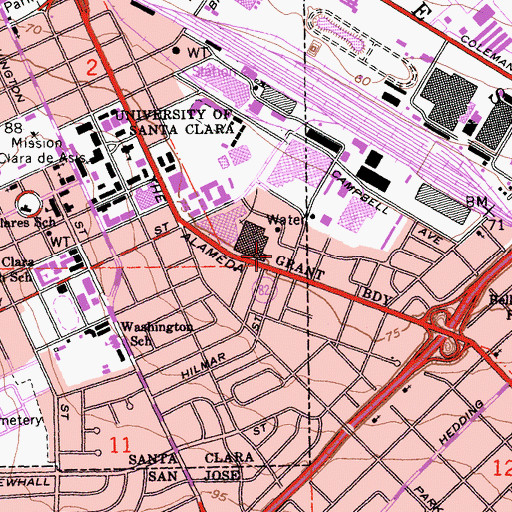Click the 'Water' tank label
The image size is (512, 512).
(x=286, y=220)
